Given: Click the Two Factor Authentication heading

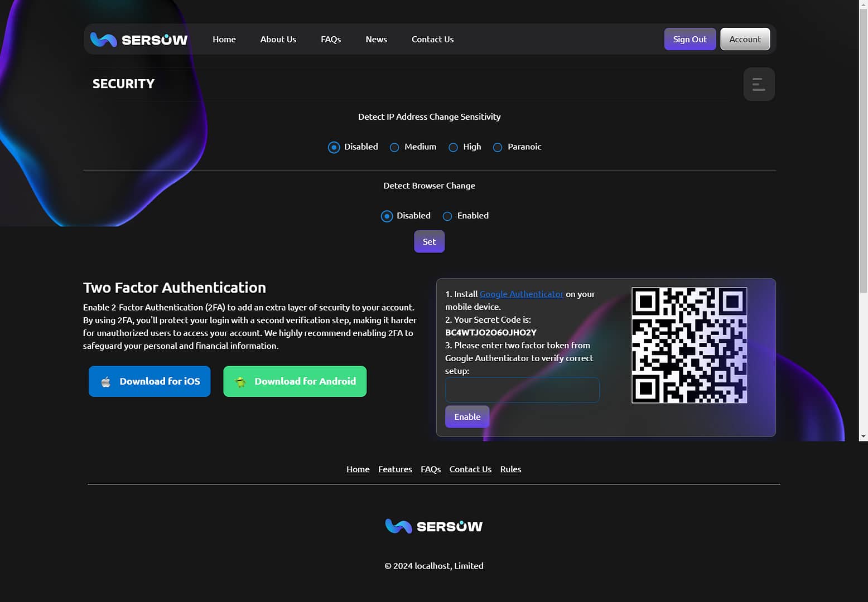Looking at the screenshot, I should pos(175,288).
